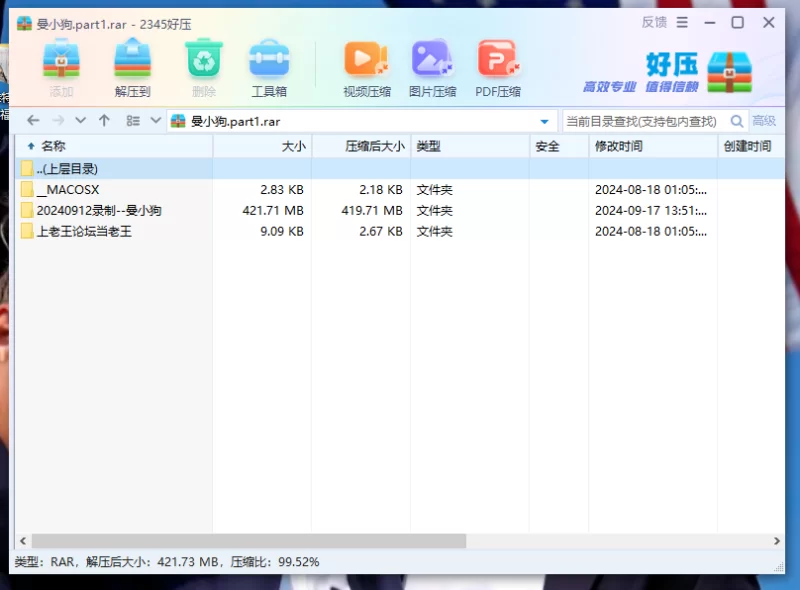
Task: Go back with the left arrow
Action: click(33, 120)
